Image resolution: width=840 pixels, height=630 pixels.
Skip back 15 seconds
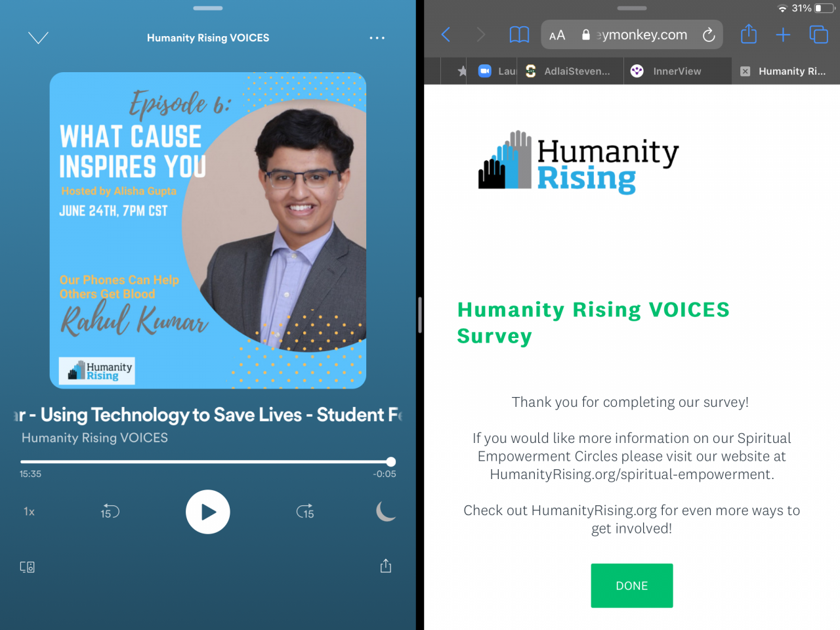point(110,512)
